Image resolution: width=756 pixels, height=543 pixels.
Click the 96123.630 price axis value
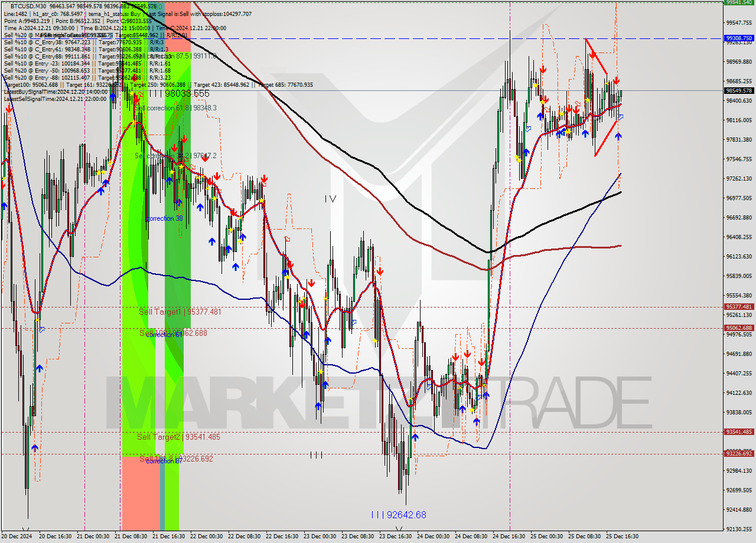[739, 256]
